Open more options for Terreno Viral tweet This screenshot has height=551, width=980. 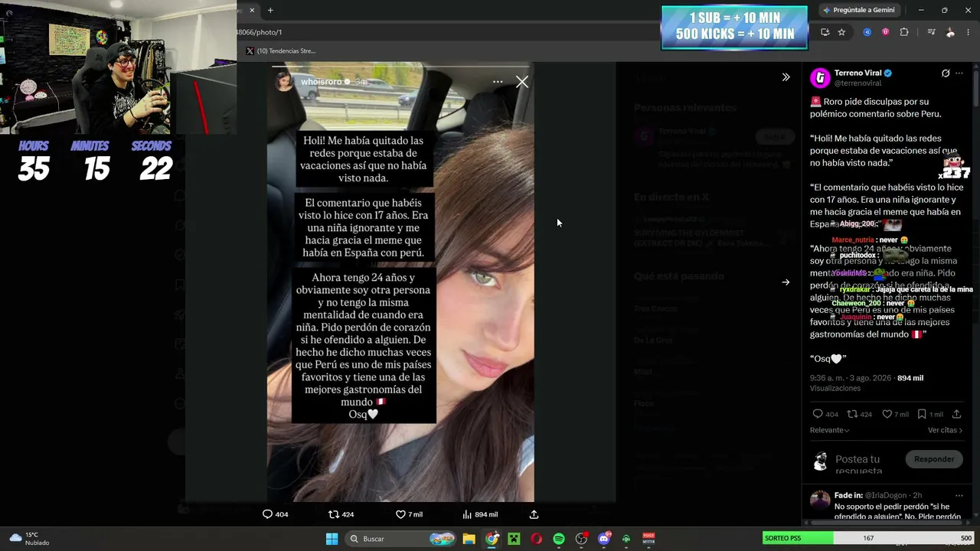pos(959,73)
